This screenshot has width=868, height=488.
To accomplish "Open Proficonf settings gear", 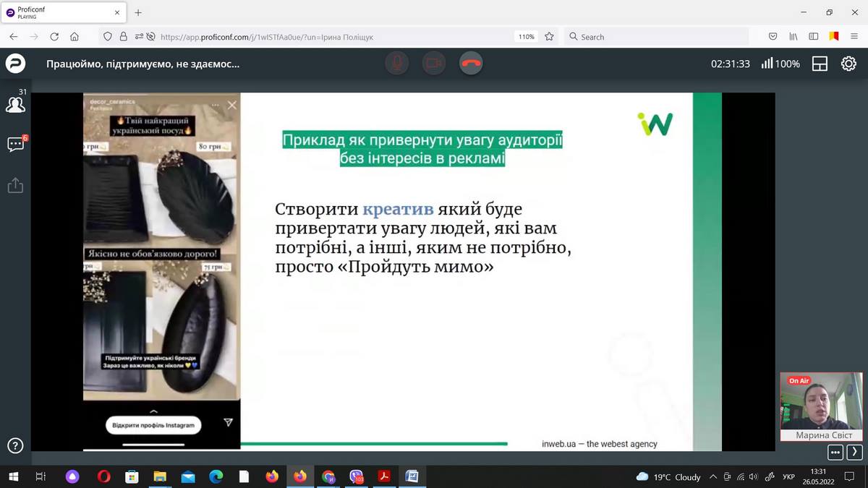I will click(848, 64).
